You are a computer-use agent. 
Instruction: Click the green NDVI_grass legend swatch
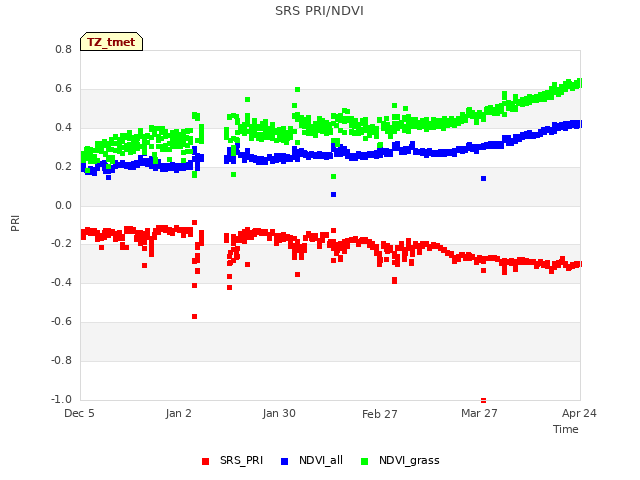point(364,461)
